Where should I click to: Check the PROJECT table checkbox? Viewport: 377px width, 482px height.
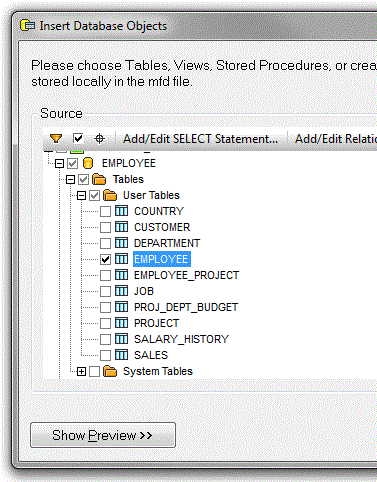point(105,323)
